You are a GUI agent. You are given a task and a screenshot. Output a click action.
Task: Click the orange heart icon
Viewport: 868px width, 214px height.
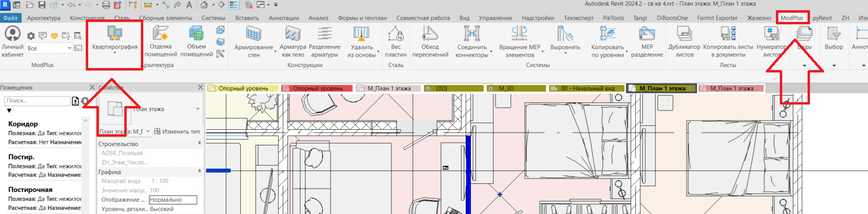pos(54,36)
